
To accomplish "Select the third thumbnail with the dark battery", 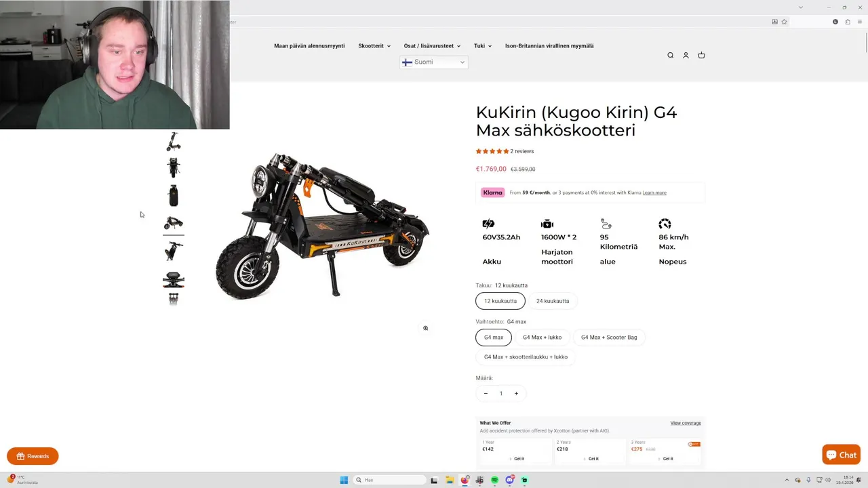I will pyautogui.click(x=174, y=195).
